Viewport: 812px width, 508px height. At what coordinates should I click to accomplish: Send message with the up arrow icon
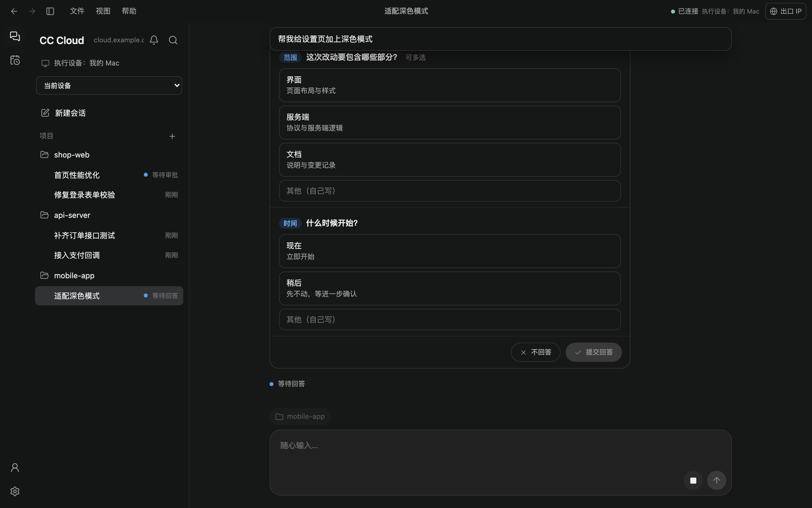click(x=717, y=480)
